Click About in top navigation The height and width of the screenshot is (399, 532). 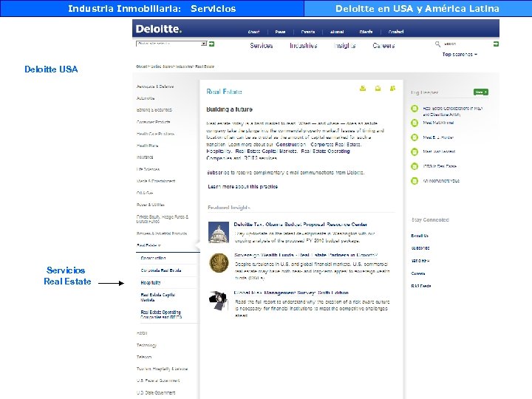tap(253, 32)
